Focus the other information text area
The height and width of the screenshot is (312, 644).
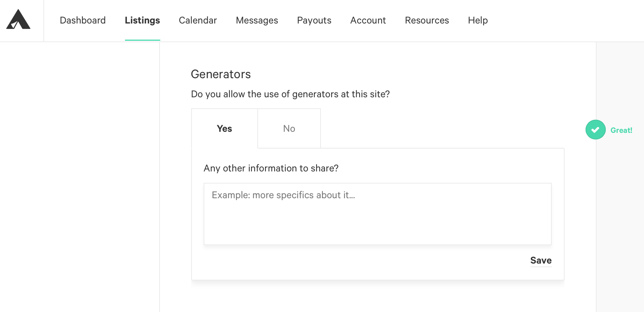[x=378, y=214]
